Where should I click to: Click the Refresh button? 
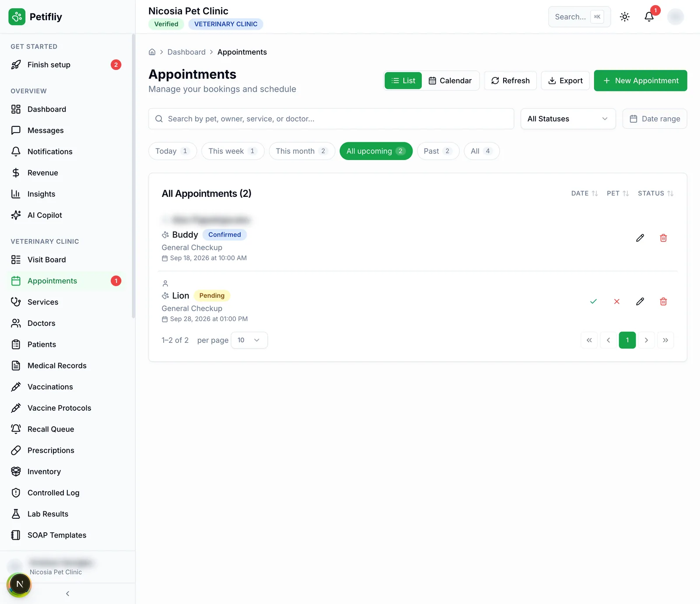pyautogui.click(x=510, y=80)
